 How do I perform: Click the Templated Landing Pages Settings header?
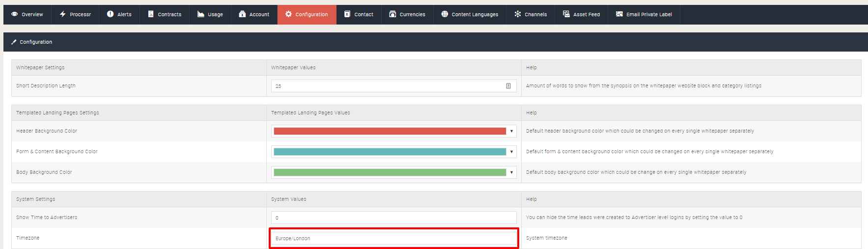click(57, 113)
